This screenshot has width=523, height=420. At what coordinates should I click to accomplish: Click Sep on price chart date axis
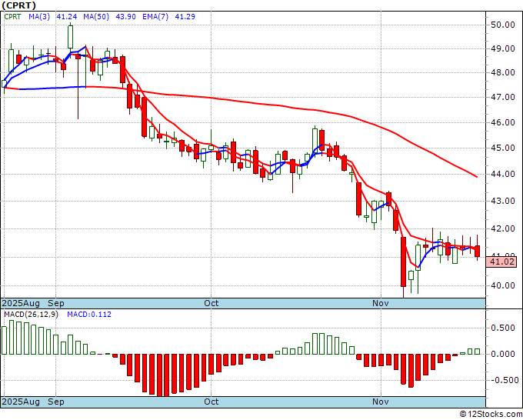click(56, 303)
